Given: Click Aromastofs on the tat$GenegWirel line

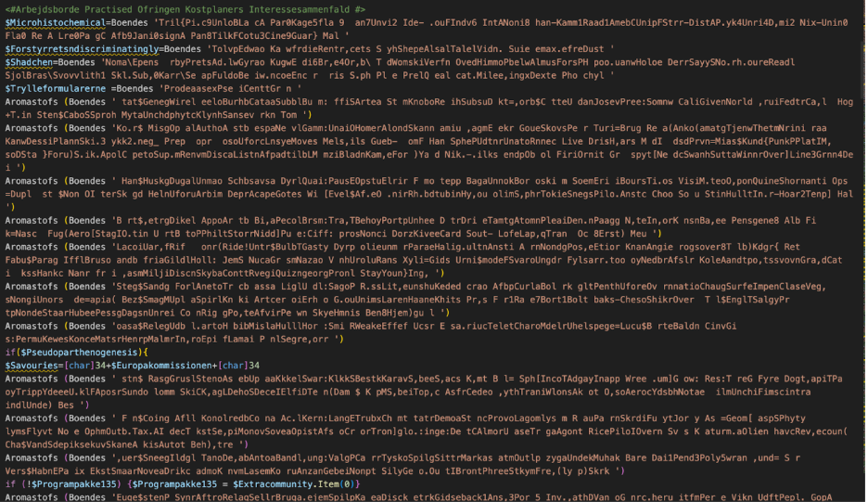Looking at the screenshot, I should coord(32,102).
